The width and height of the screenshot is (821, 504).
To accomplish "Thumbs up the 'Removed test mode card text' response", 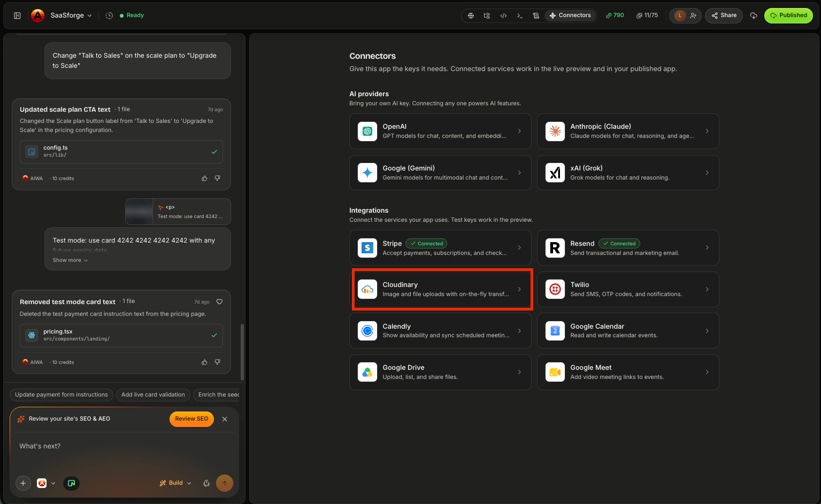I will coord(204,362).
